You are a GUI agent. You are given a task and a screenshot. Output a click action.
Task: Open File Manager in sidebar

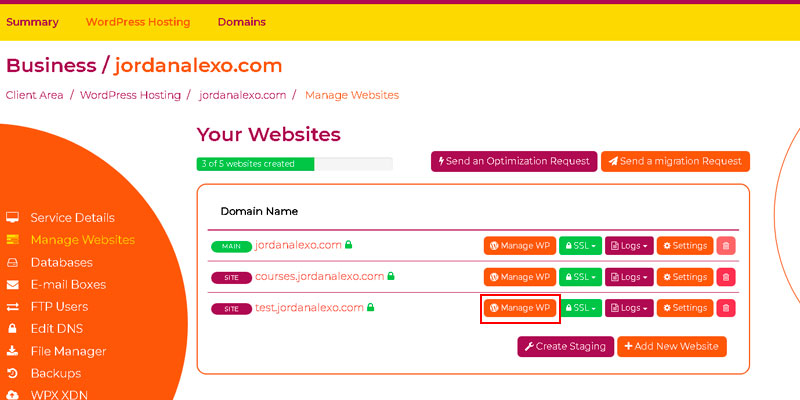pos(68,351)
